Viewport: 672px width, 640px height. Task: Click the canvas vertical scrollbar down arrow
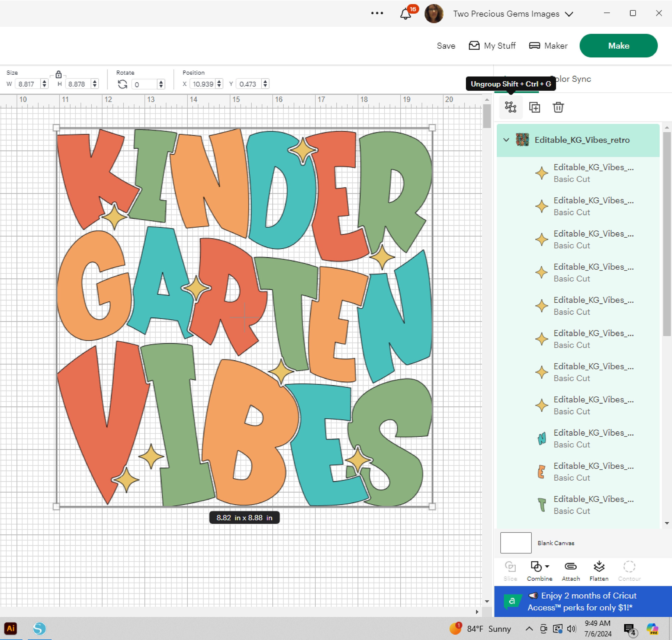(487, 601)
